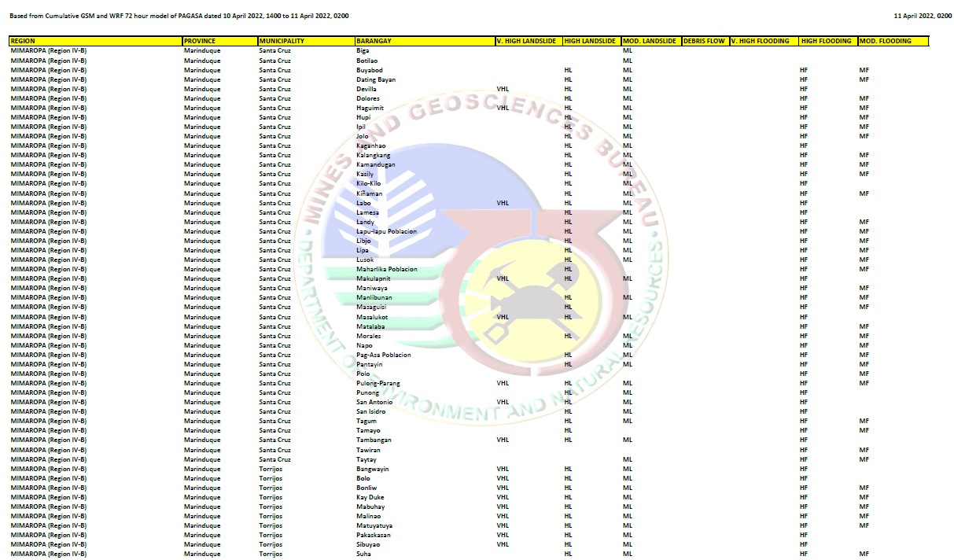The width and height of the screenshot is (954, 560).
Task: Select the MF value in the Buyabod row
Action: [864, 70]
